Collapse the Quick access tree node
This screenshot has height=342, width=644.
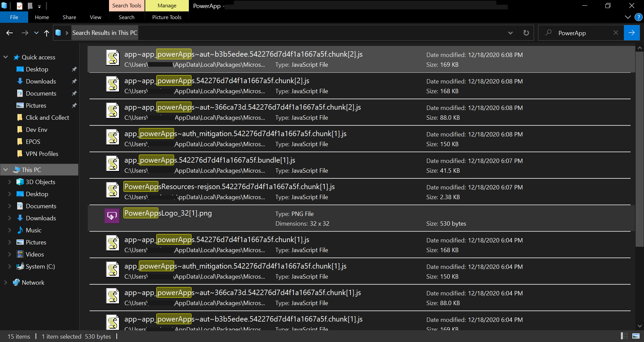tap(6, 57)
